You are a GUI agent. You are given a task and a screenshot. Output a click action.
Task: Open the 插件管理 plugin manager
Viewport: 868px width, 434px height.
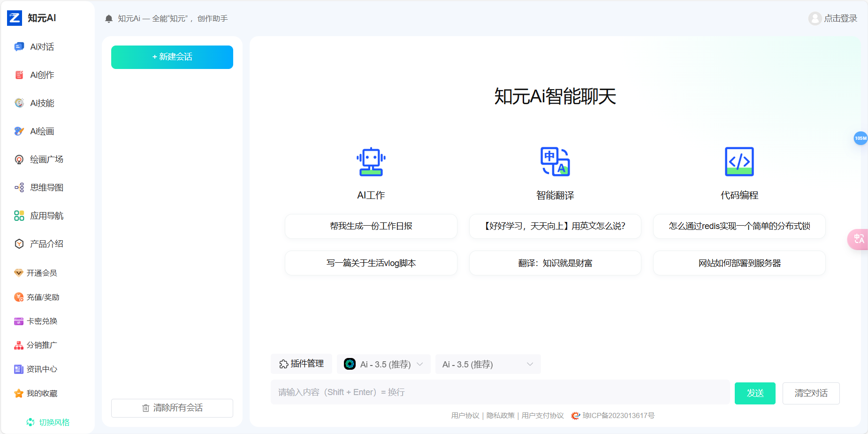[x=302, y=364]
